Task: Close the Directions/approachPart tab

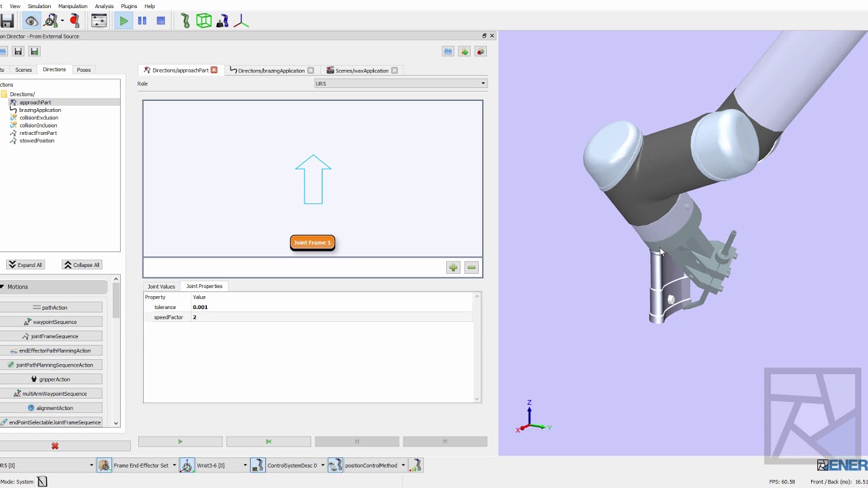Action: (x=214, y=70)
